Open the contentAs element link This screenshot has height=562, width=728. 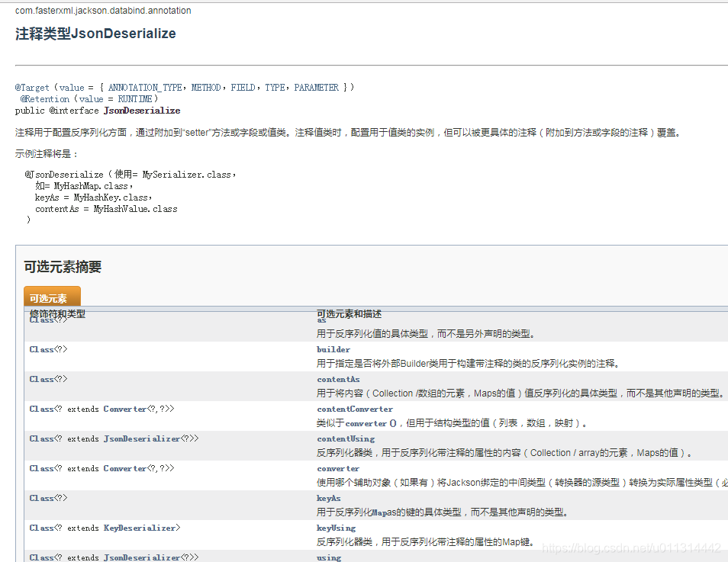[338, 379]
